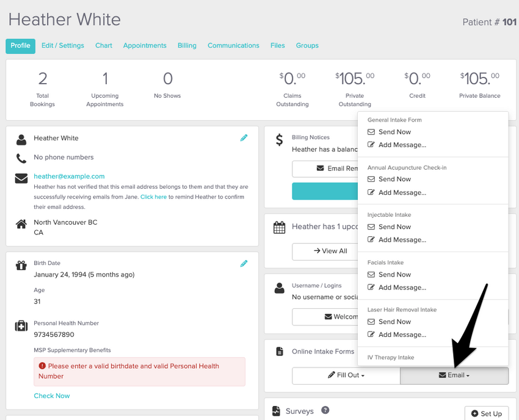
Task: Click the Claims Outstanding $0.00 amount
Action: click(x=292, y=79)
